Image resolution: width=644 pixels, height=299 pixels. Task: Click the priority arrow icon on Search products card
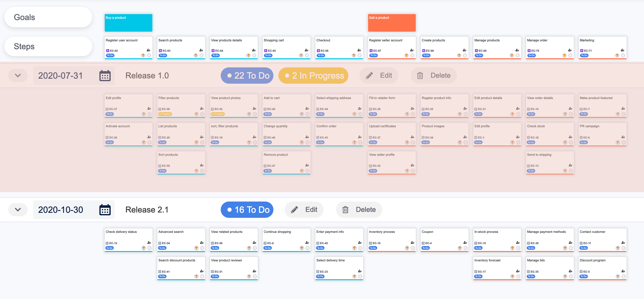(196, 55)
